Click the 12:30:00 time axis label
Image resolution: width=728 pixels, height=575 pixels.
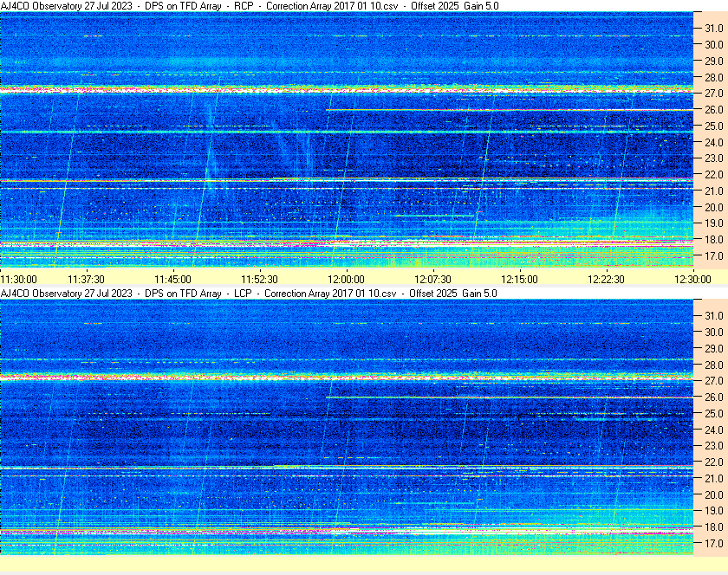coord(692,280)
